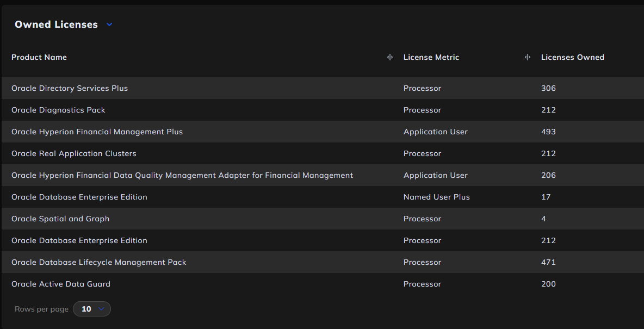644x329 pixels.
Task: Select Oracle Diagnostics Pack row
Action: [x=323, y=110]
